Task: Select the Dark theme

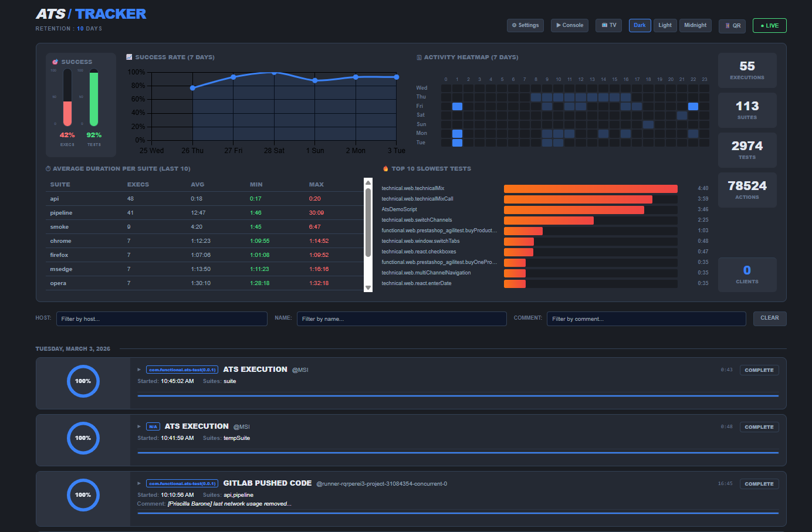Action: pyautogui.click(x=640, y=25)
